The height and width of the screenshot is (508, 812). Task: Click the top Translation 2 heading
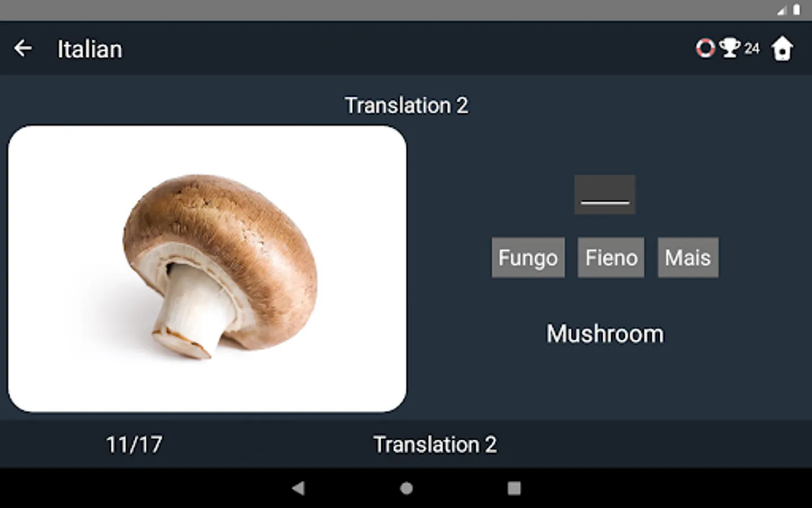(407, 106)
